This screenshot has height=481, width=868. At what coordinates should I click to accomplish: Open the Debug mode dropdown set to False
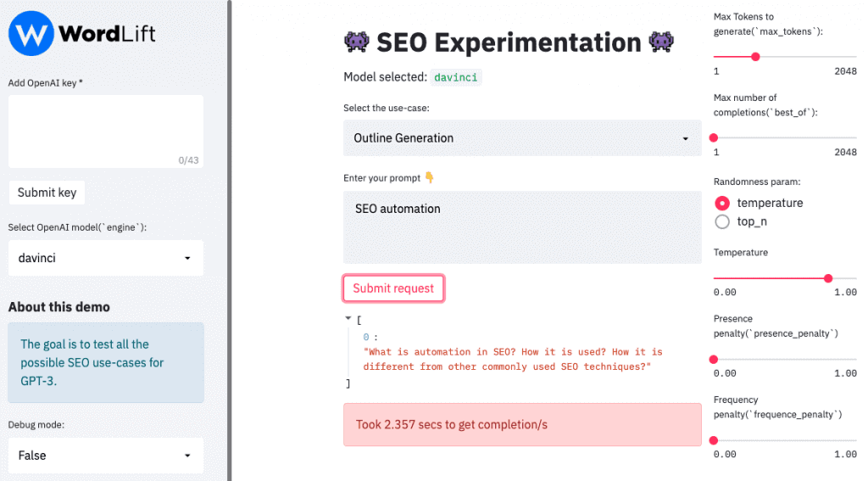click(x=106, y=456)
